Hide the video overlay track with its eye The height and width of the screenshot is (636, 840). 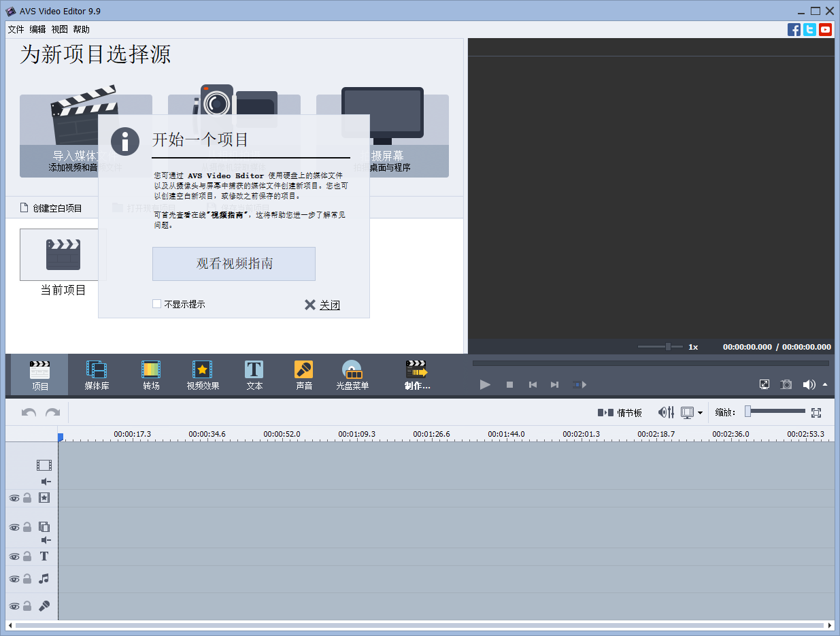point(14,527)
